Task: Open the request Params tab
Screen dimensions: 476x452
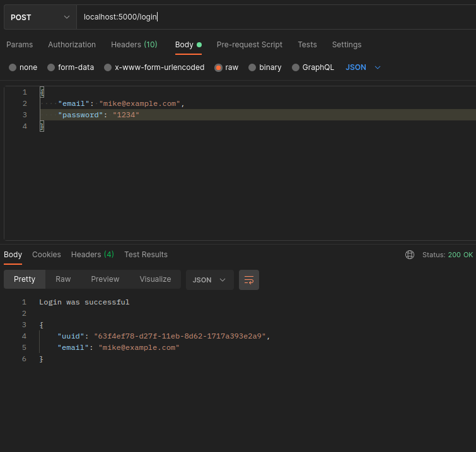Action: pyautogui.click(x=20, y=45)
